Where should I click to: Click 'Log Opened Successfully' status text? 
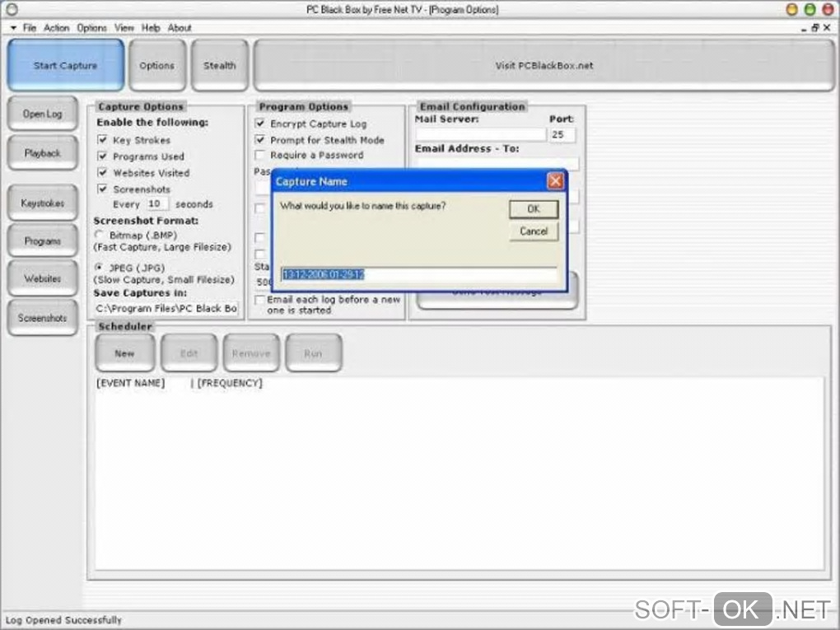63,620
